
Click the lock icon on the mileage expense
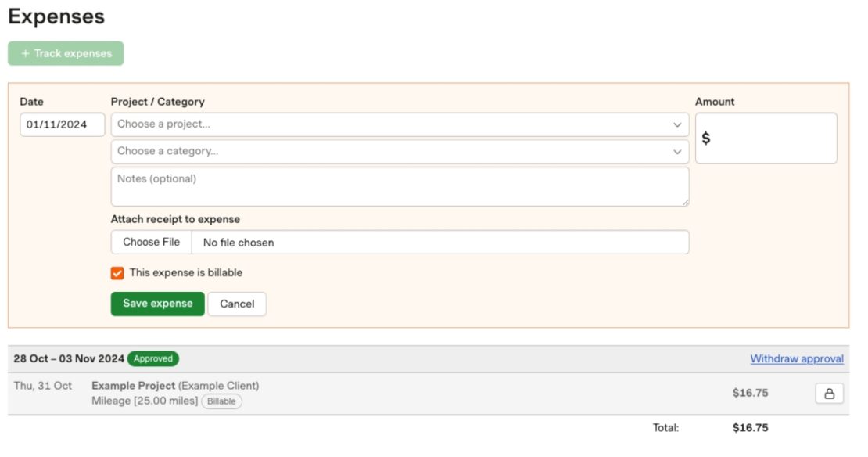coord(829,394)
